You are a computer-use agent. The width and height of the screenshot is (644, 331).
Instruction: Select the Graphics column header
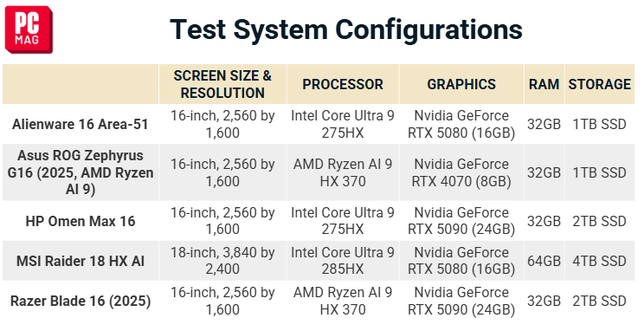pos(461,84)
